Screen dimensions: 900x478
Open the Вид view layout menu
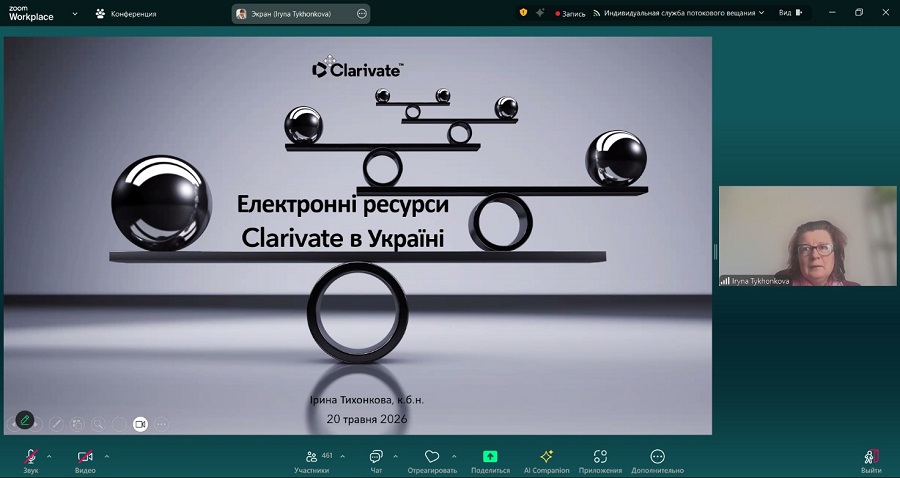click(x=790, y=13)
